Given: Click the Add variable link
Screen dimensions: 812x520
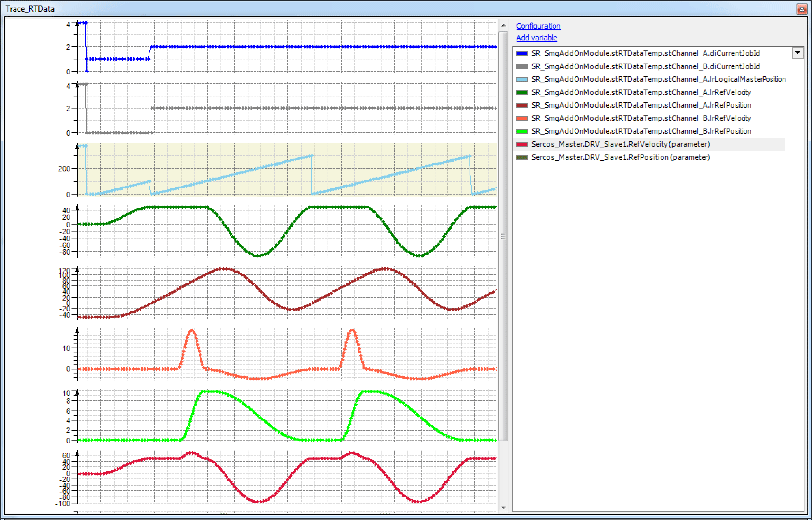Looking at the screenshot, I should 536,38.
